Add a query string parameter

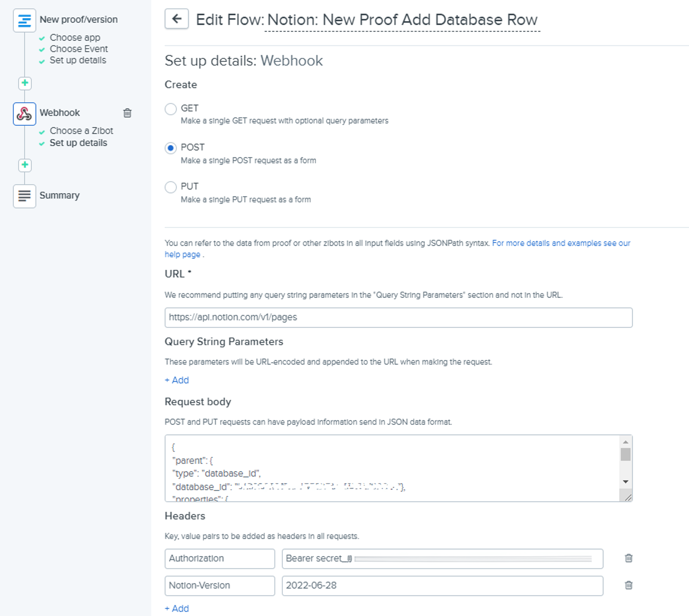(x=177, y=380)
